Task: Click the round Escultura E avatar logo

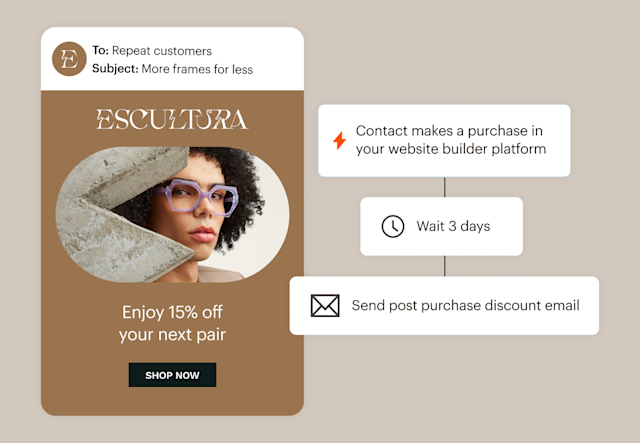Action: (x=70, y=59)
